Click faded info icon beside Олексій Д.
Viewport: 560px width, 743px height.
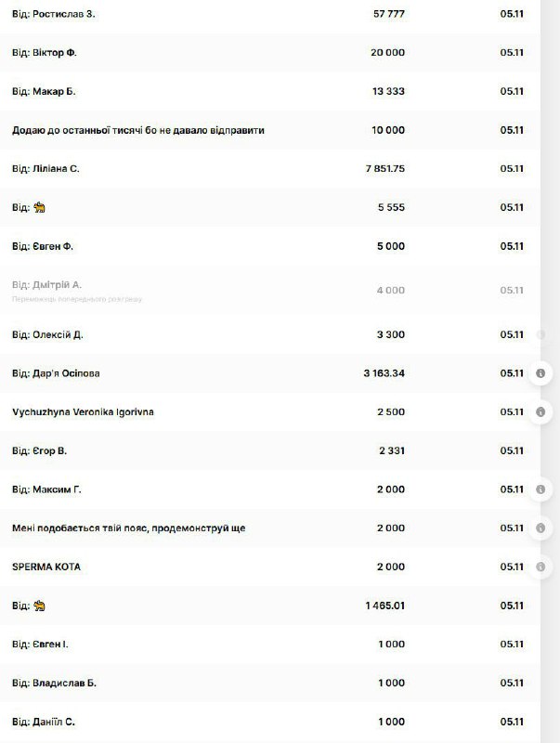pos(540,334)
